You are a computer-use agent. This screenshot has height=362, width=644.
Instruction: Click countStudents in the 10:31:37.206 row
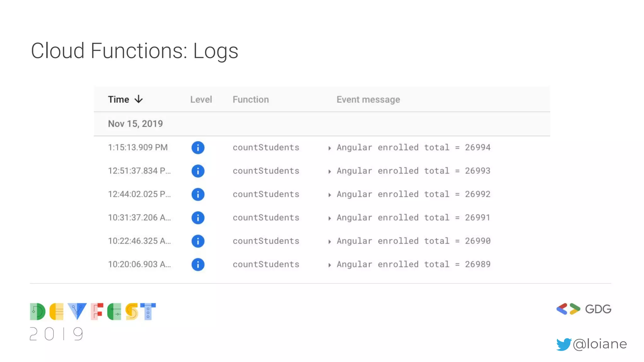pos(266,217)
